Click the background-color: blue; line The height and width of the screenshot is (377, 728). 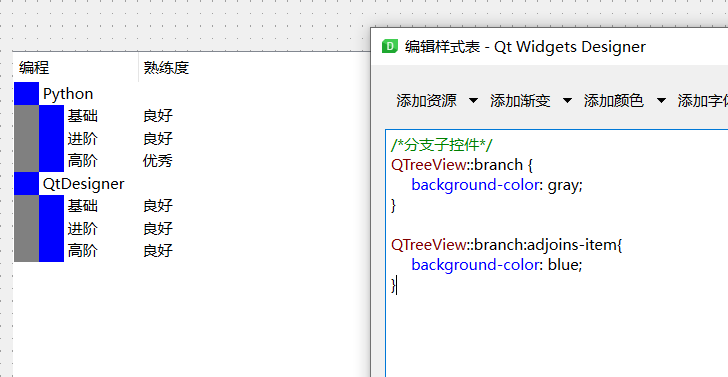(497, 265)
